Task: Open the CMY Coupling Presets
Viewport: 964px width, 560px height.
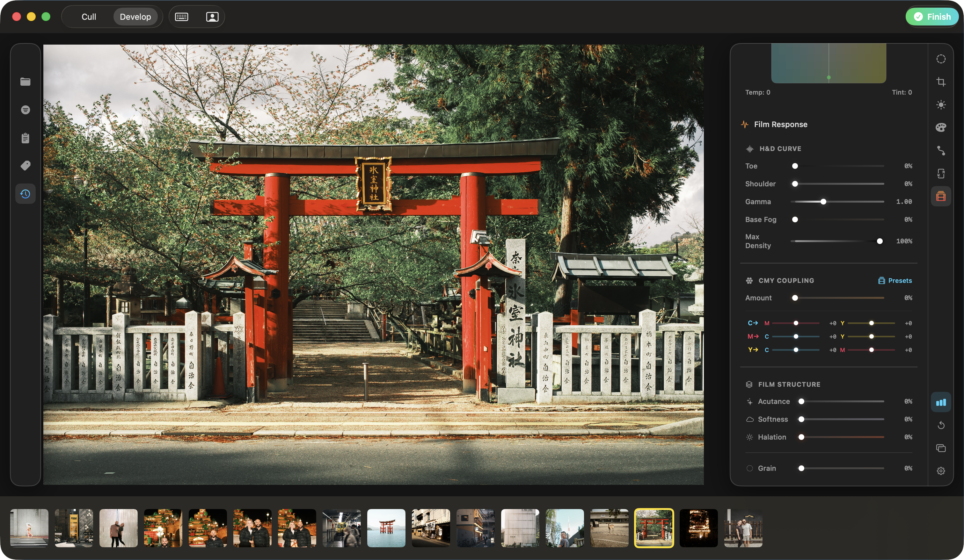Action: [x=895, y=280]
